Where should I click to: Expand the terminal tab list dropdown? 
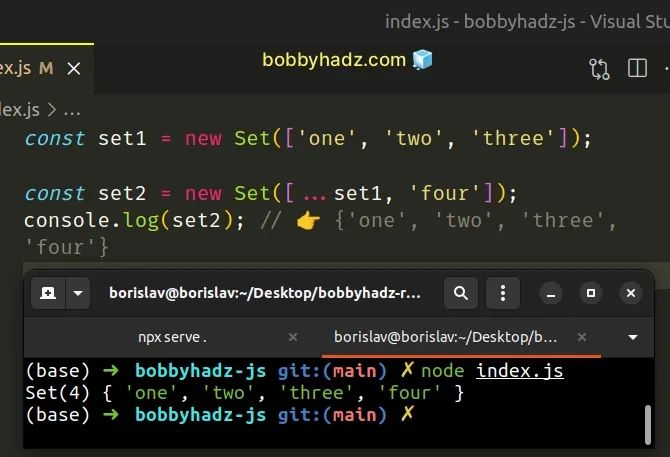(x=633, y=337)
